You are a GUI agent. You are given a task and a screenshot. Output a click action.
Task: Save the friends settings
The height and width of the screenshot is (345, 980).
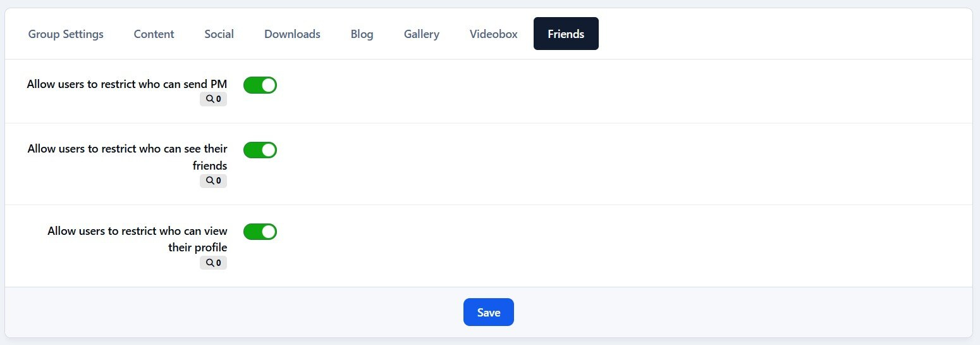488,312
